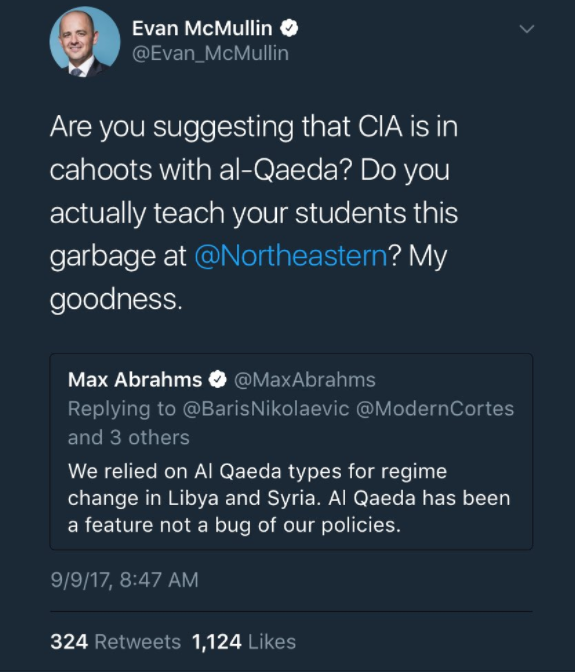This screenshot has height=672, width=575.
Task: Click the Evan McMullin display name
Action: click(x=202, y=28)
